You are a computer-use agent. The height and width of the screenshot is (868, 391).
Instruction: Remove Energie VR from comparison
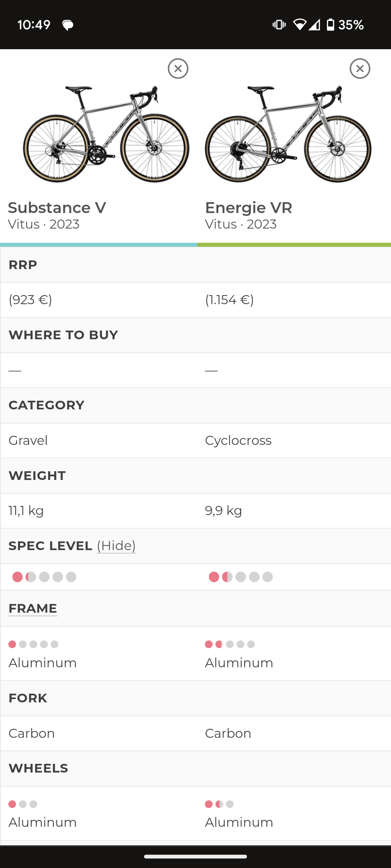pos(360,68)
